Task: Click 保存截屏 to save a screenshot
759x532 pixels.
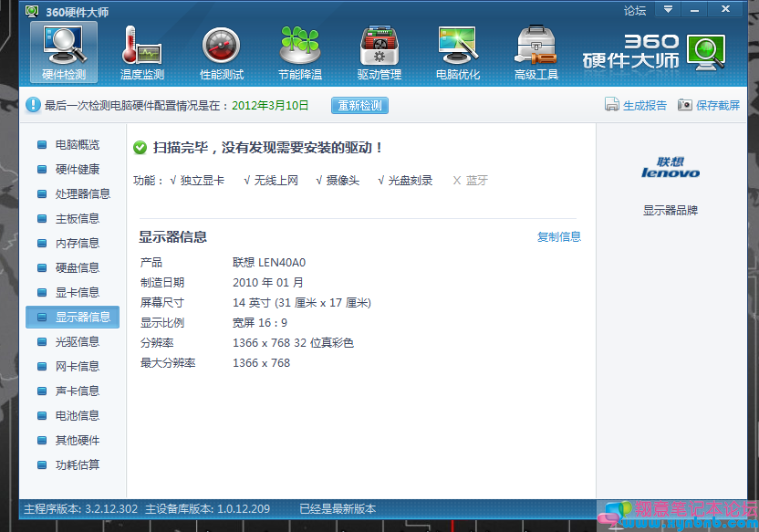Action: tap(718, 105)
